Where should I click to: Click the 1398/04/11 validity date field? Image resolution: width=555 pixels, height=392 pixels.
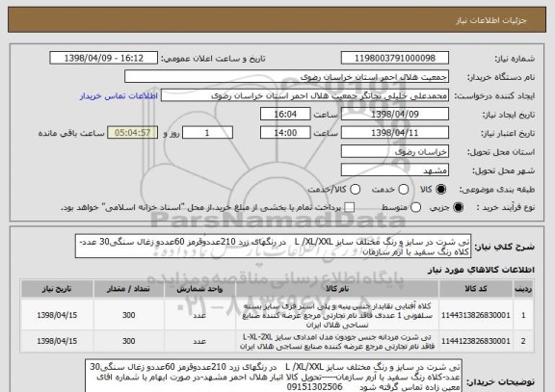coord(395,133)
